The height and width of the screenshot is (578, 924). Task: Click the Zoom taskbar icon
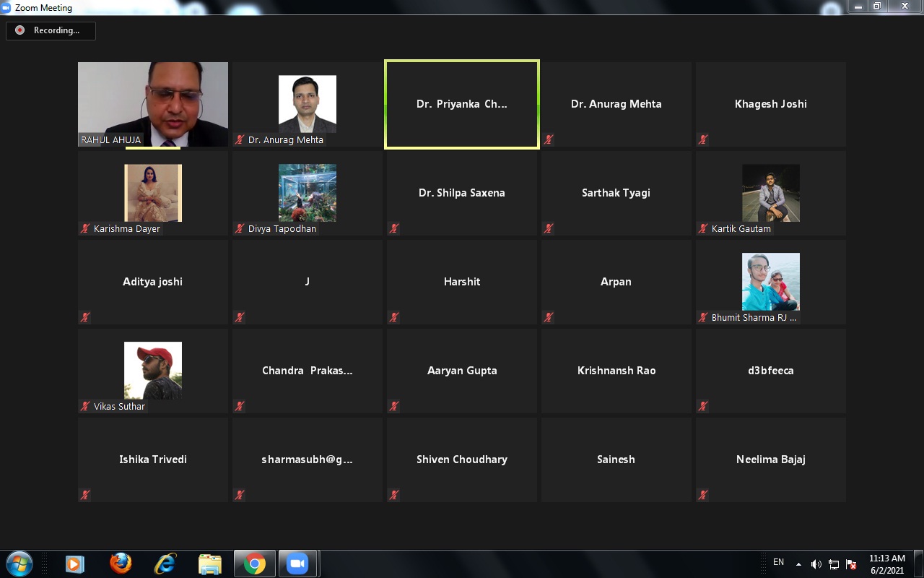(x=297, y=564)
